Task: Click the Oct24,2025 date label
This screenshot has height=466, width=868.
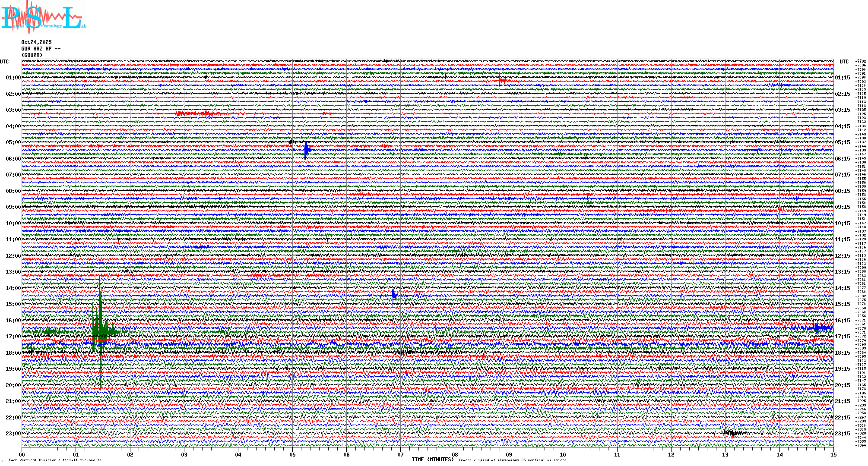Action: pyautogui.click(x=36, y=42)
